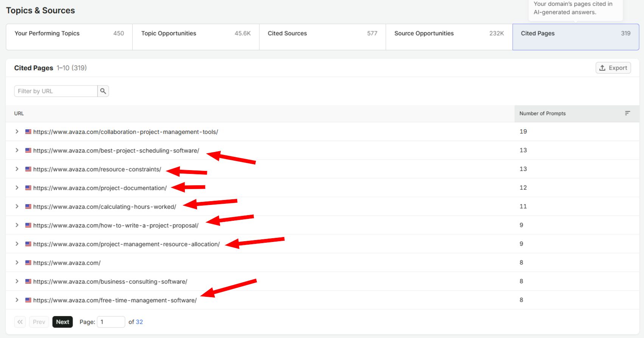This screenshot has height=338, width=644.
Task: Click the Page number input box
Action: tap(111, 322)
